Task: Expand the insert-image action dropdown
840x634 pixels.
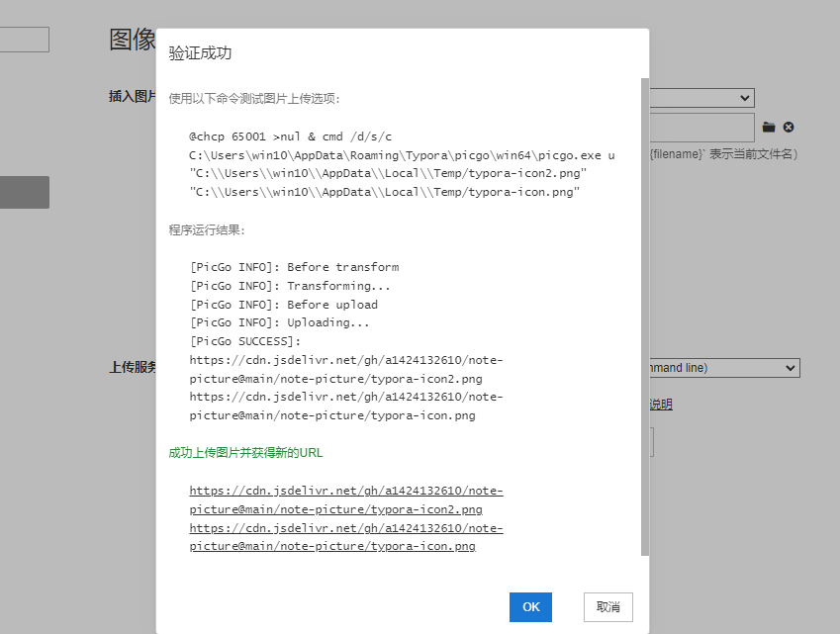Action: 701,98
